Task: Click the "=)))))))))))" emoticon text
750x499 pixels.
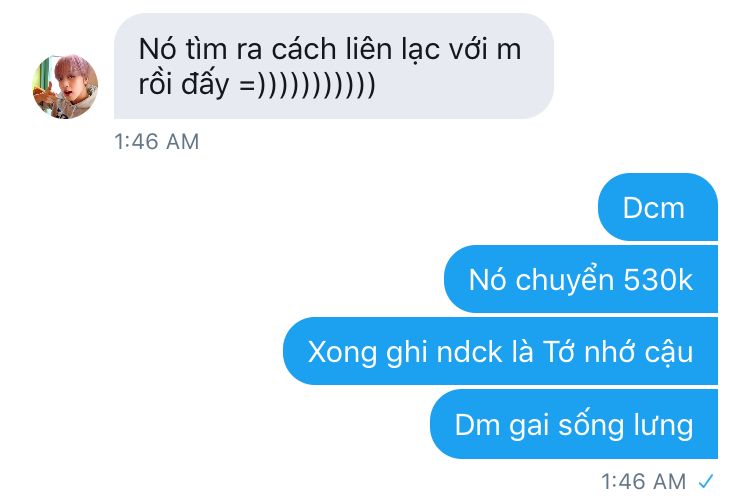Action: 307,85
